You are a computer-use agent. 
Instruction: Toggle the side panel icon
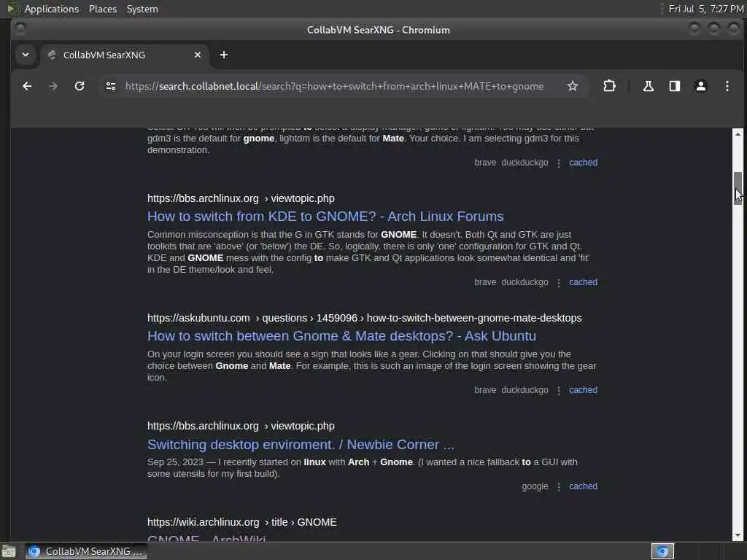(674, 86)
